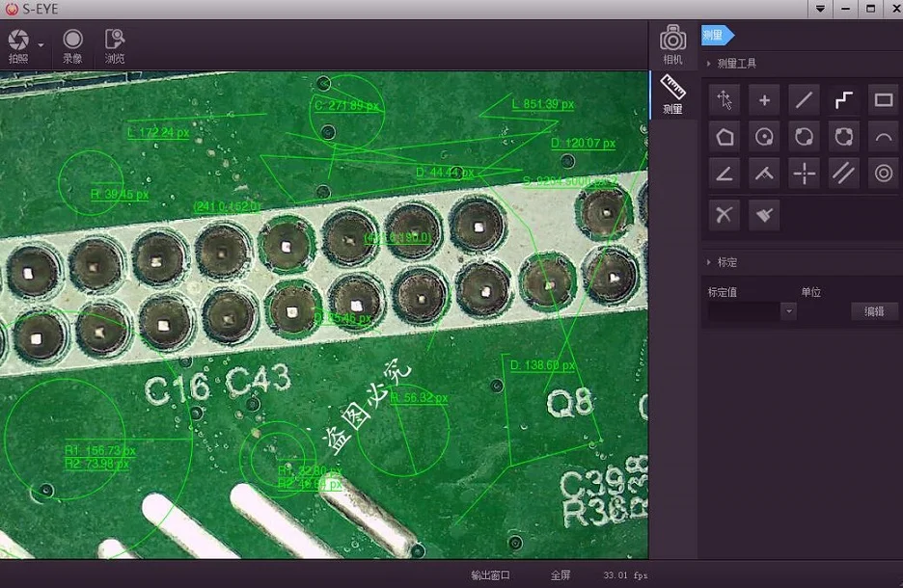Choose the arc measurement tool
903x588 pixels.
[883, 137]
